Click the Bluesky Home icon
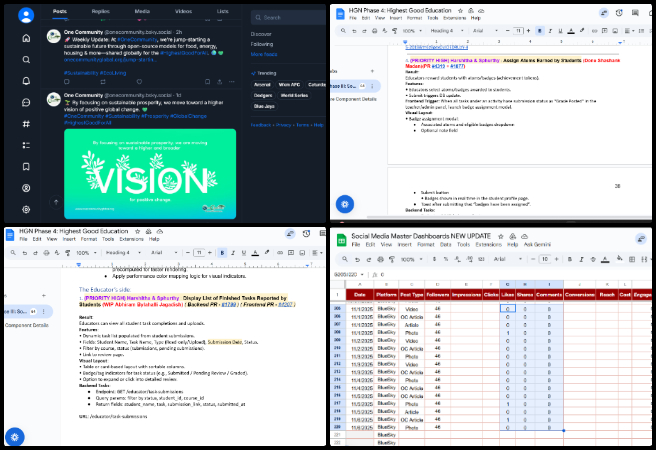The height and width of the screenshot is (450, 656). pyautogui.click(x=26, y=38)
